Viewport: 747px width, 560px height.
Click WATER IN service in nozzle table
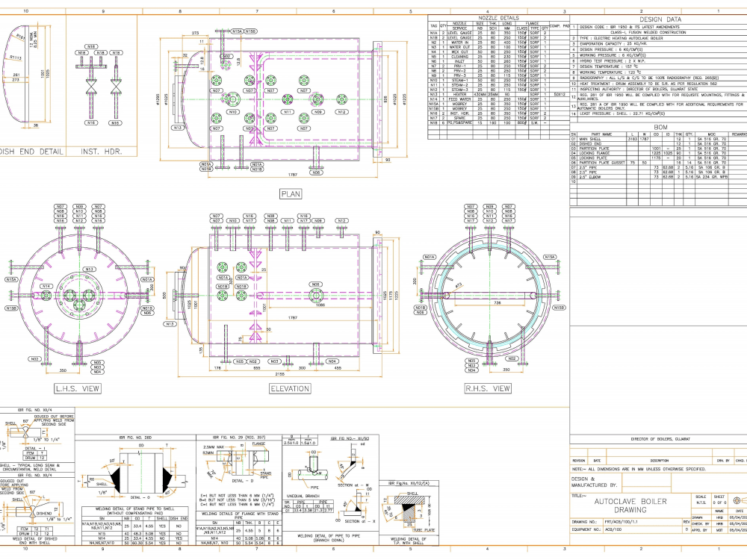point(459,43)
